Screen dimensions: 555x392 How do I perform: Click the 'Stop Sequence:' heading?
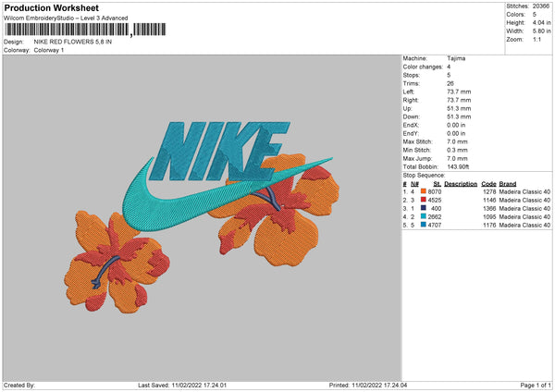[424, 176]
